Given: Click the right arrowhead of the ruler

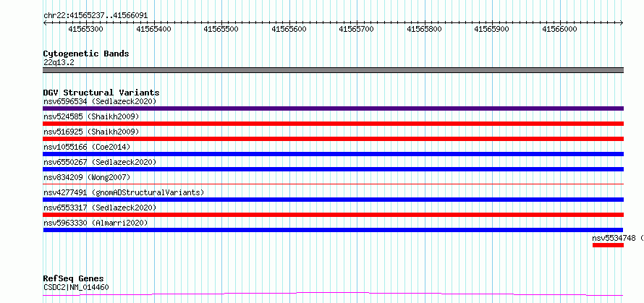Looking at the screenshot, I should click(622, 23).
